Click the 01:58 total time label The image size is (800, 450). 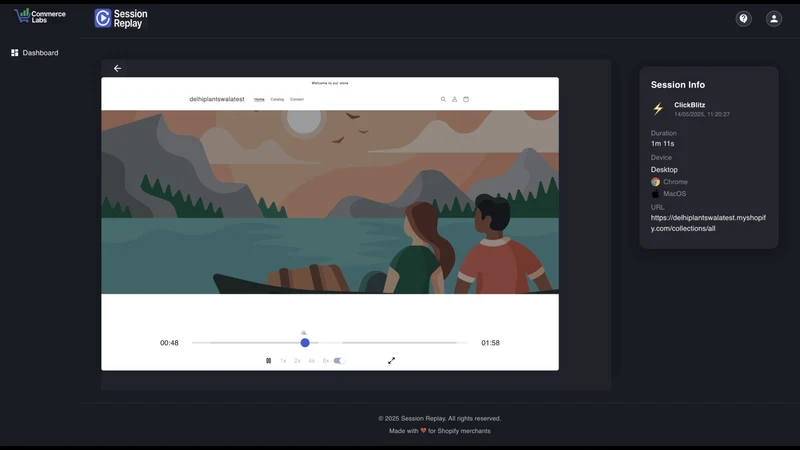coord(490,343)
